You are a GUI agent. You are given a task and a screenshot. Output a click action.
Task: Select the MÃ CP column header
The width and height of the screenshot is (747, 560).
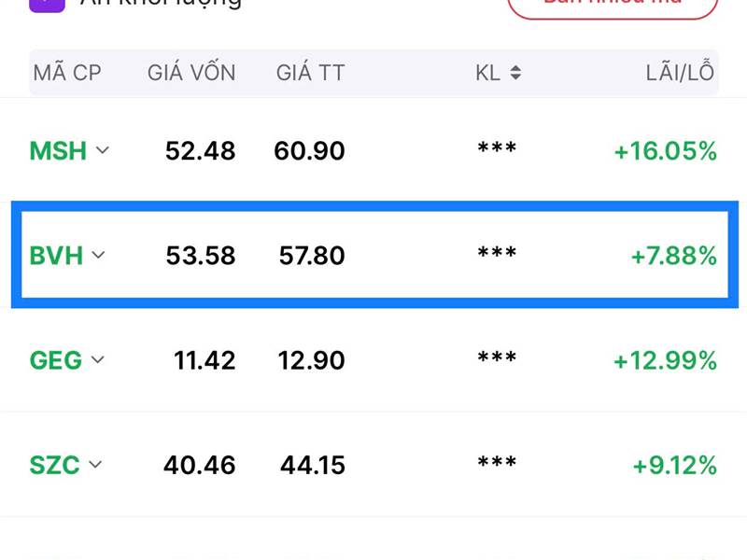click(67, 72)
